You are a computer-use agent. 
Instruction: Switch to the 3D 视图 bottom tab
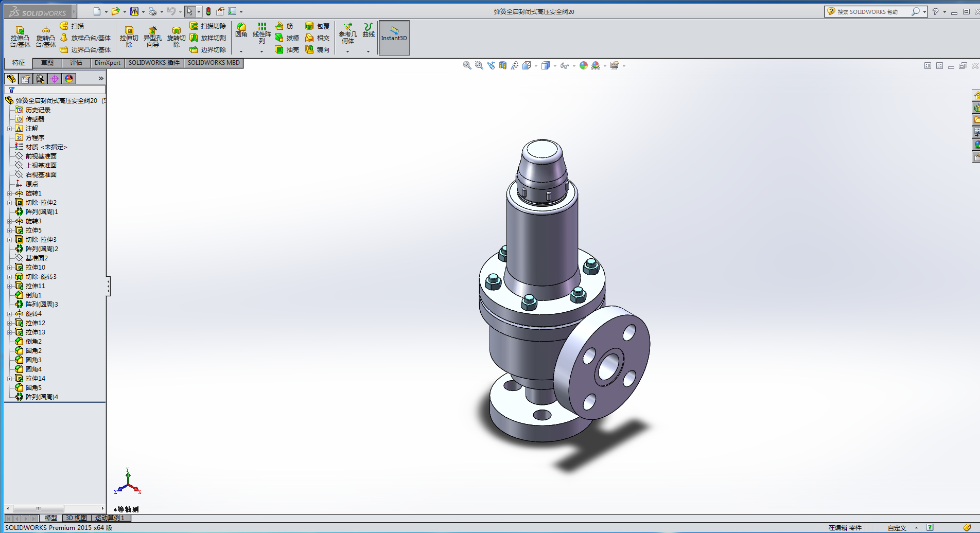(x=76, y=518)
